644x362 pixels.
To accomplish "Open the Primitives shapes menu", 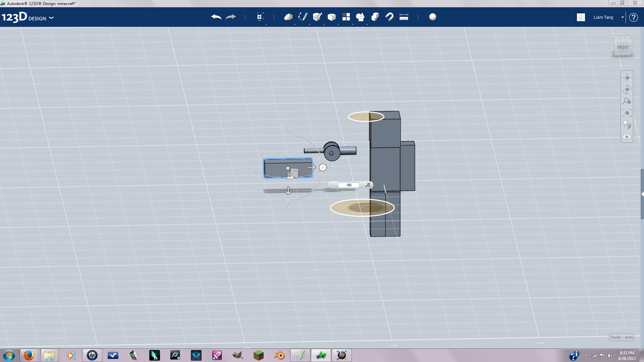I will tap(288, 17).
